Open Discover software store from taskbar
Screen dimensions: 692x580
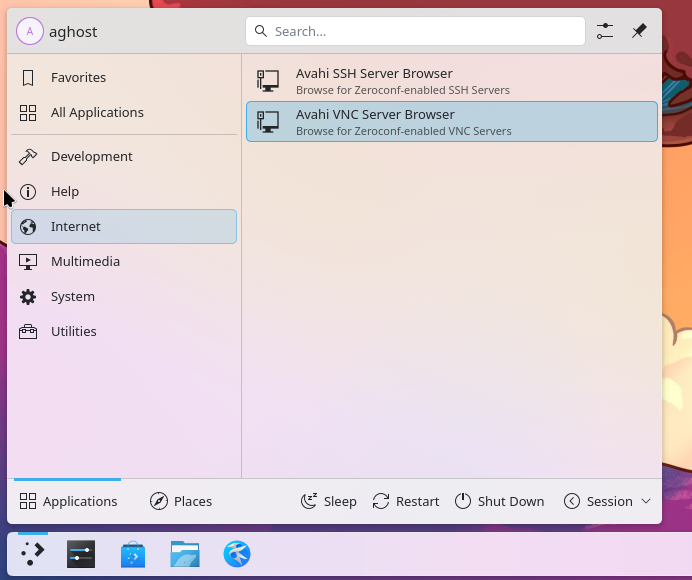tap(133, 554)
